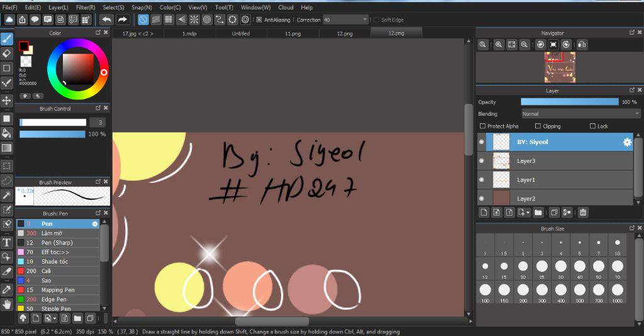
Task: Open BY: Siyeol layer settings gear
Action: click(x=627, y=142)
